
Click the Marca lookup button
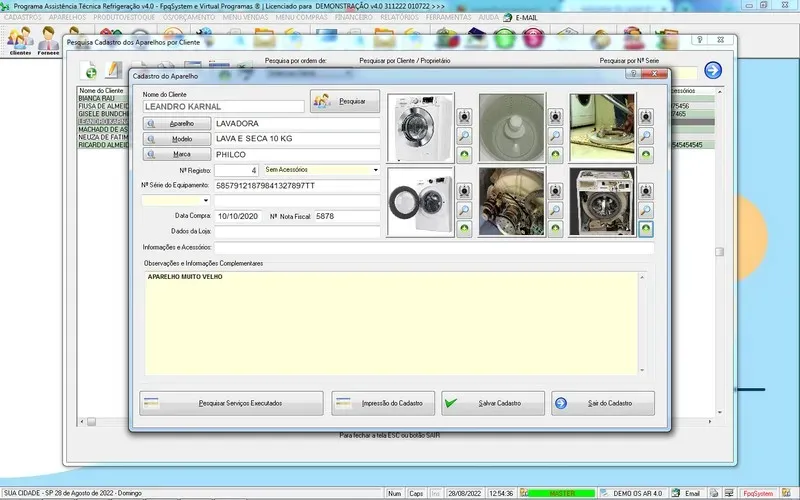(x=176, y=155)
